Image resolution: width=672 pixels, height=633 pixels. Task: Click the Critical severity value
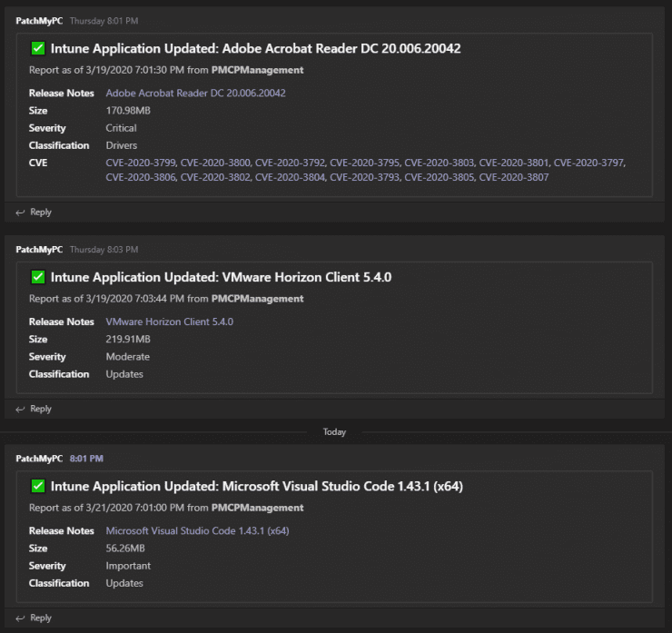tap(122, 128)
